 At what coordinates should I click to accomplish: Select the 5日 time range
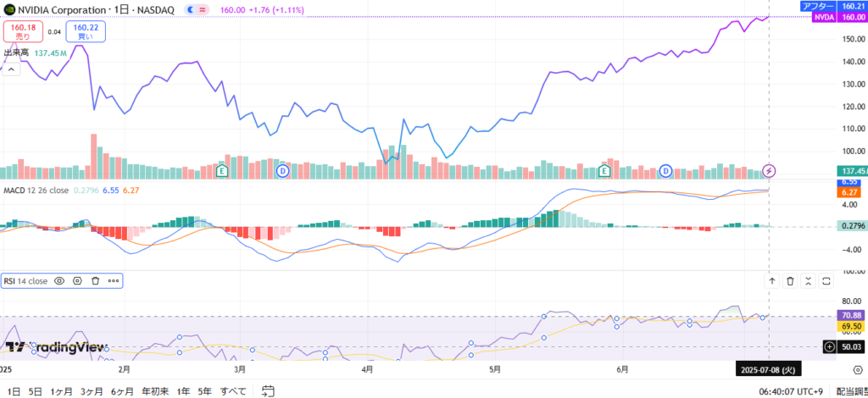coord(35,391)
